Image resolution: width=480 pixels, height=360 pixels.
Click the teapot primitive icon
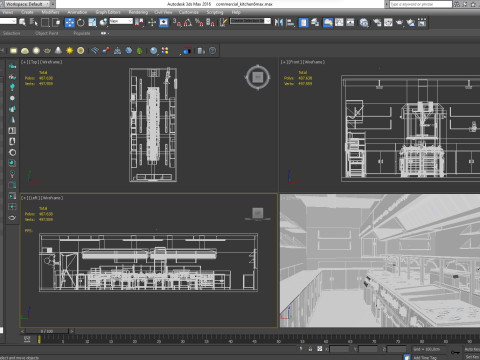[x=47, y=51]
